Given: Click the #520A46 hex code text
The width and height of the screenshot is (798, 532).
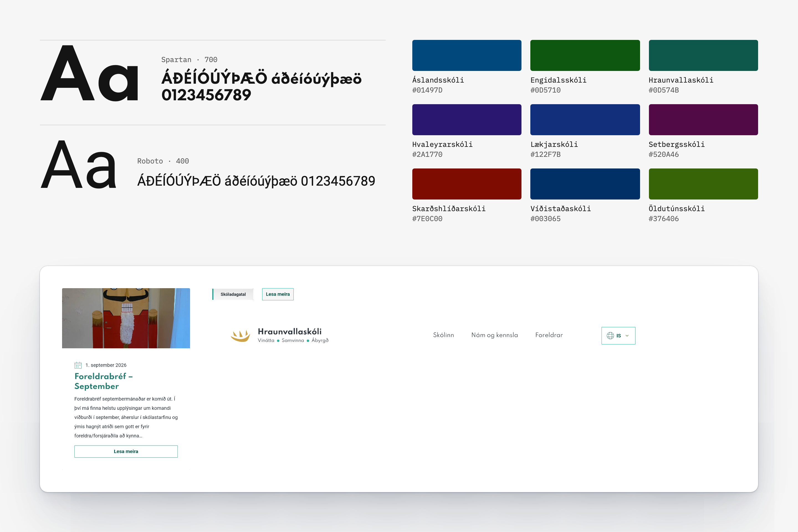Looking at the screenshot, I should pyautogui.click(x=664, y=154).
